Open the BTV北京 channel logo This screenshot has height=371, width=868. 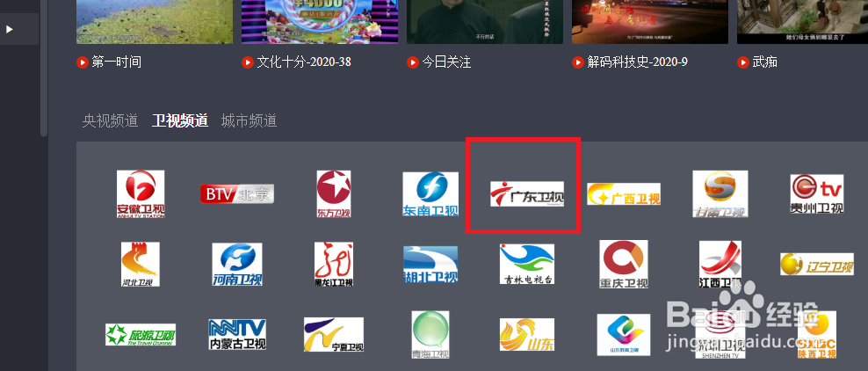click(237, 193)
